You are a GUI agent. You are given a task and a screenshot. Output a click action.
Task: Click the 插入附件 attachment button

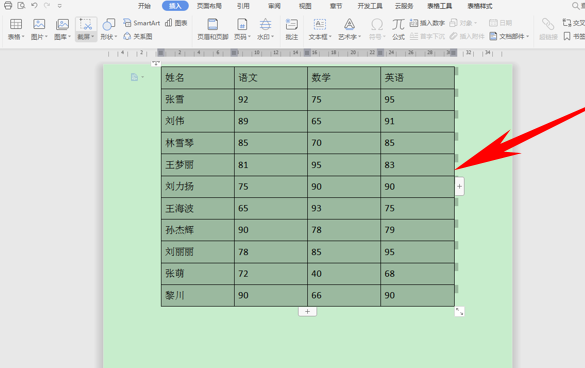467,36
